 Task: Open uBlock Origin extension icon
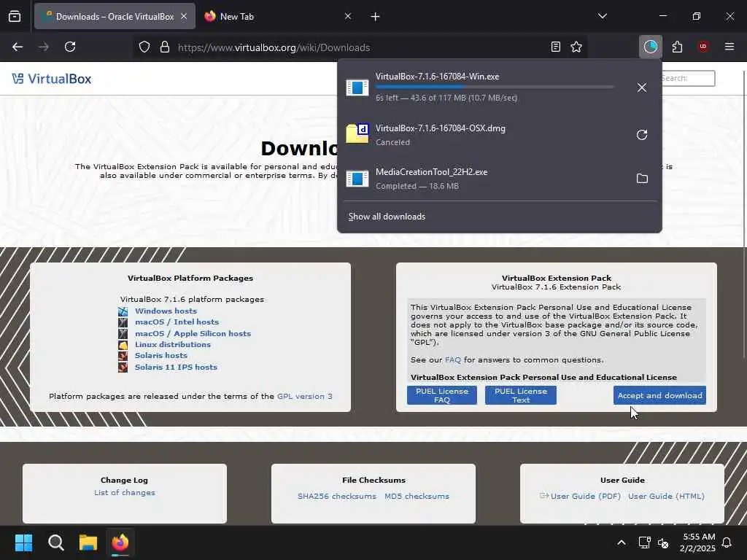[703, 47]
